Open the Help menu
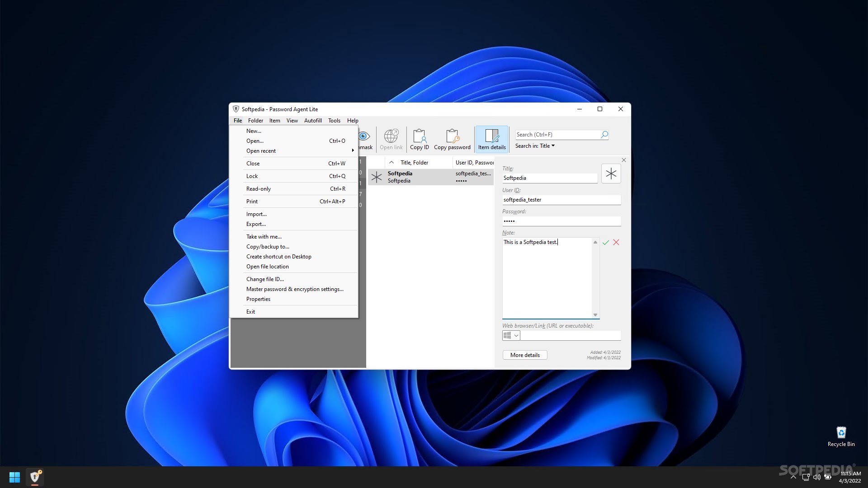The height and width of the screenshot is (488, 868). [353, 121]
